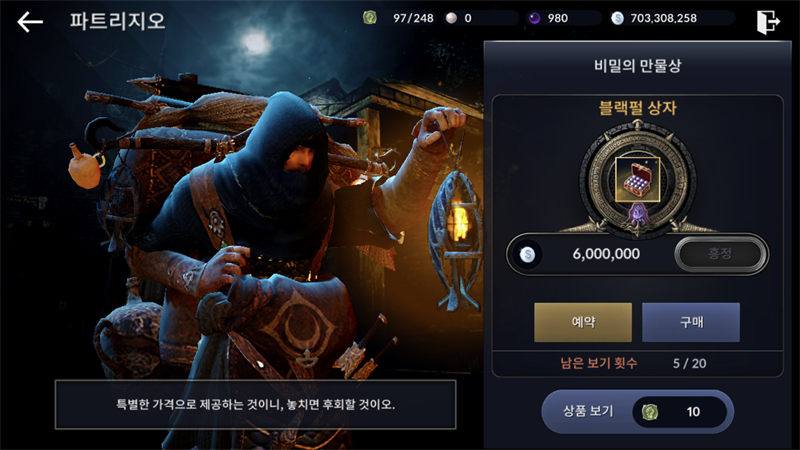
Task: Tap the 97/248 stamina counter
Action: pyautogui.click(x=413, y=18)
